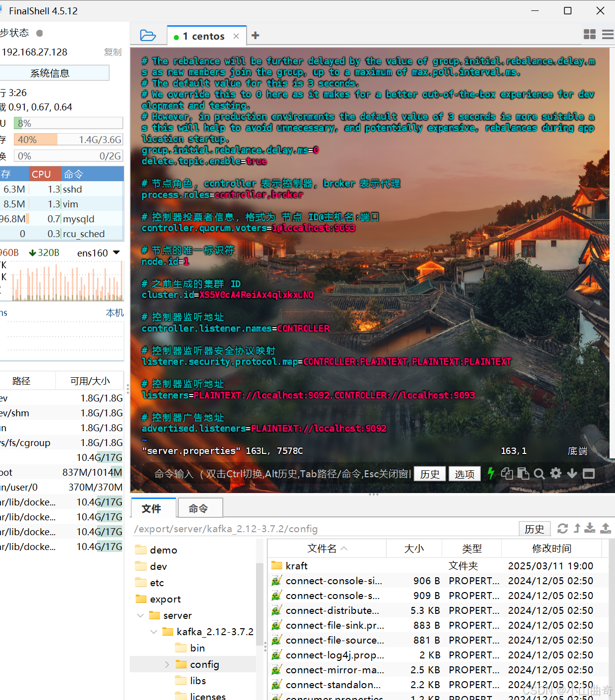Open terminal command 历史 button
Viewport: 615px width, 700px height.
[x=430, y=474]
